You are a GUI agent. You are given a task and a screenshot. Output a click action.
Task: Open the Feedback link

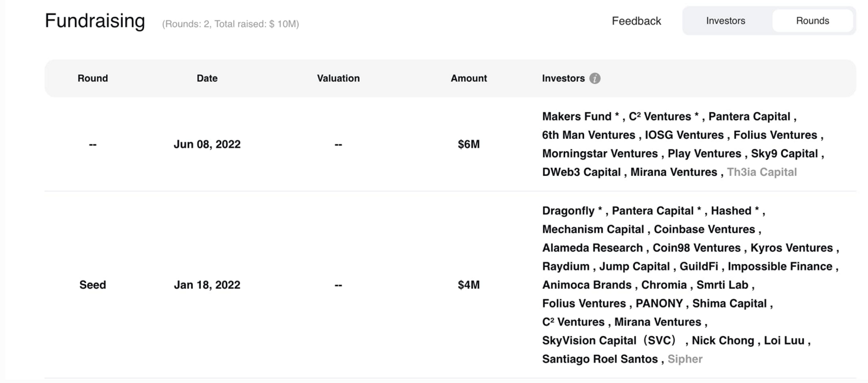636,21
